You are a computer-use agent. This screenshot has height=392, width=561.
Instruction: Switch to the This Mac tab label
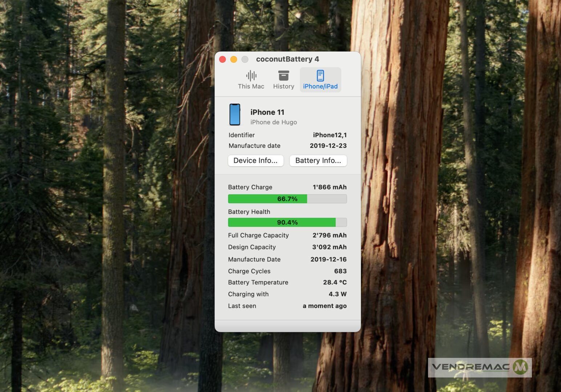pyautogui.click(x=251, y=86)
